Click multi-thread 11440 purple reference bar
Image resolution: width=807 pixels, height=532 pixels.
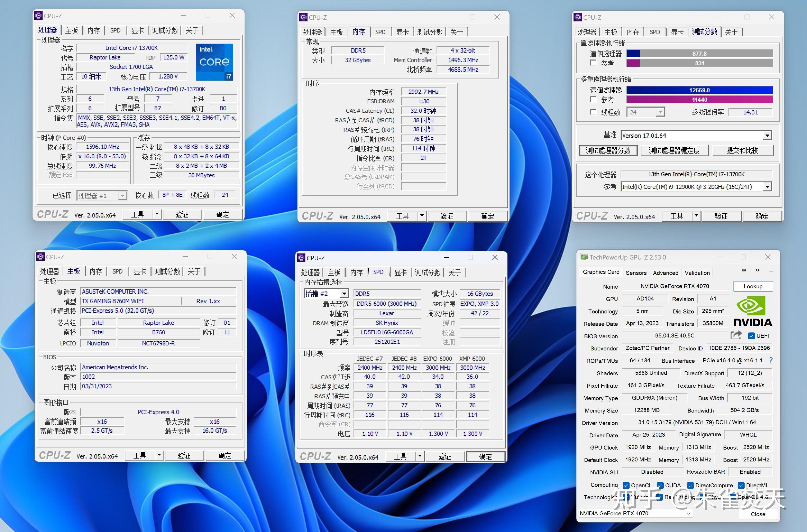pyautogui.click(x=699, y=99)
